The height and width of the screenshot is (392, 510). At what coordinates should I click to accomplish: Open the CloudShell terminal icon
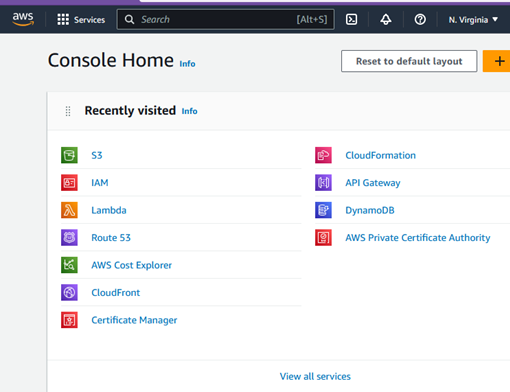pyautogui.click(x=351, y=19)
